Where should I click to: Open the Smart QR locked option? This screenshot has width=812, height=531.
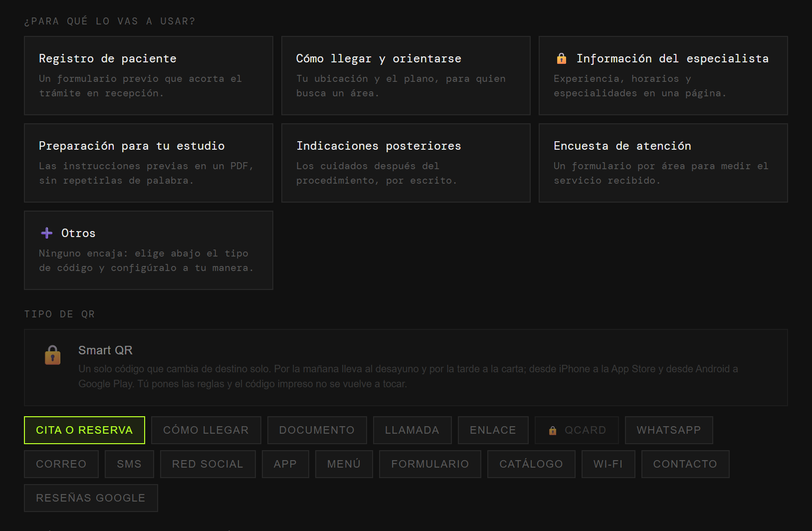coord(406,367)
